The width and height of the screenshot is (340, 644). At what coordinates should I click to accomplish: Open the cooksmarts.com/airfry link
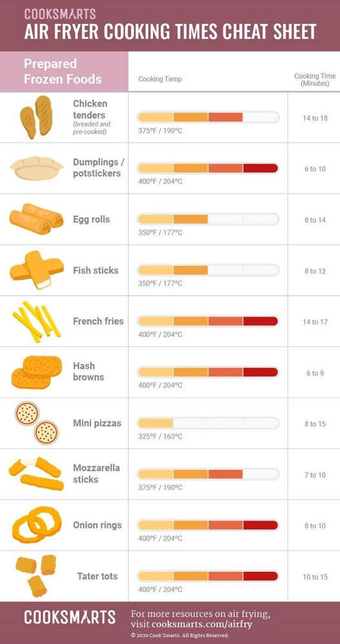(202, 624)
